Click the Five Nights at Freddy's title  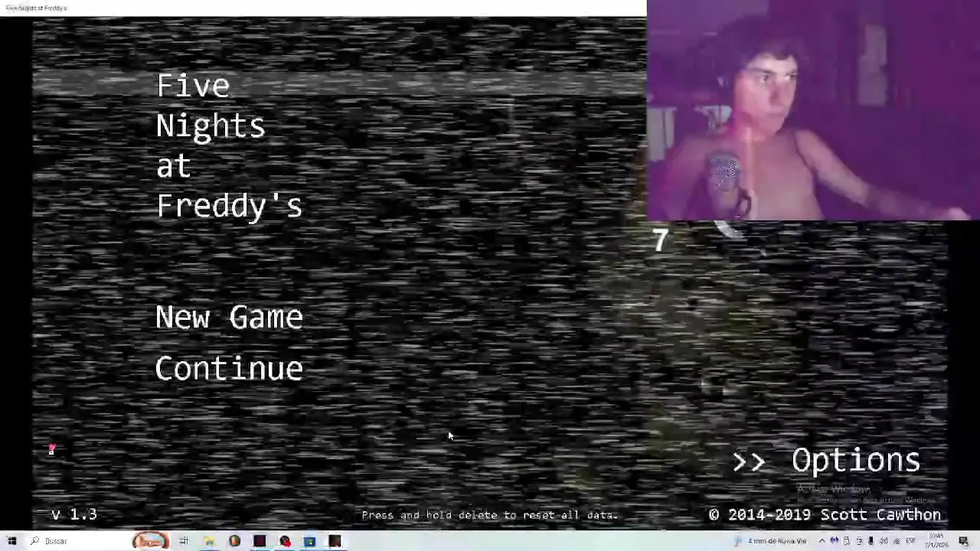point(229,145)
